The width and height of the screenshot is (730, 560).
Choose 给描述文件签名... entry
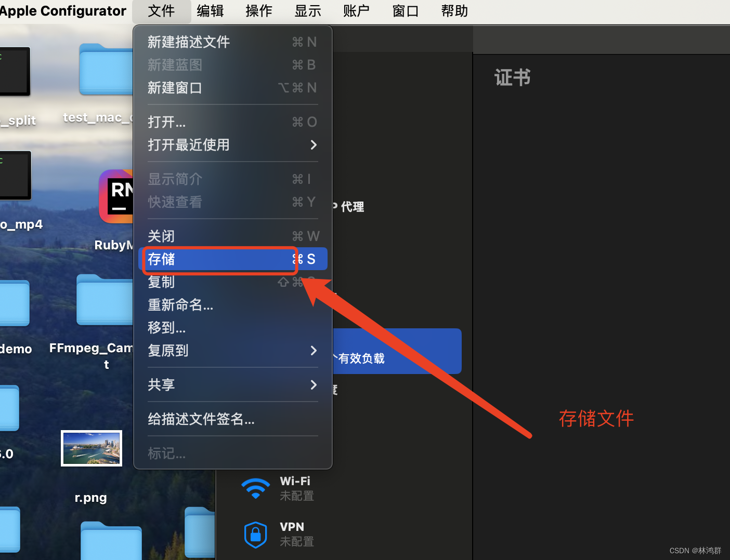pyautogui.click(x=232, y=419)
